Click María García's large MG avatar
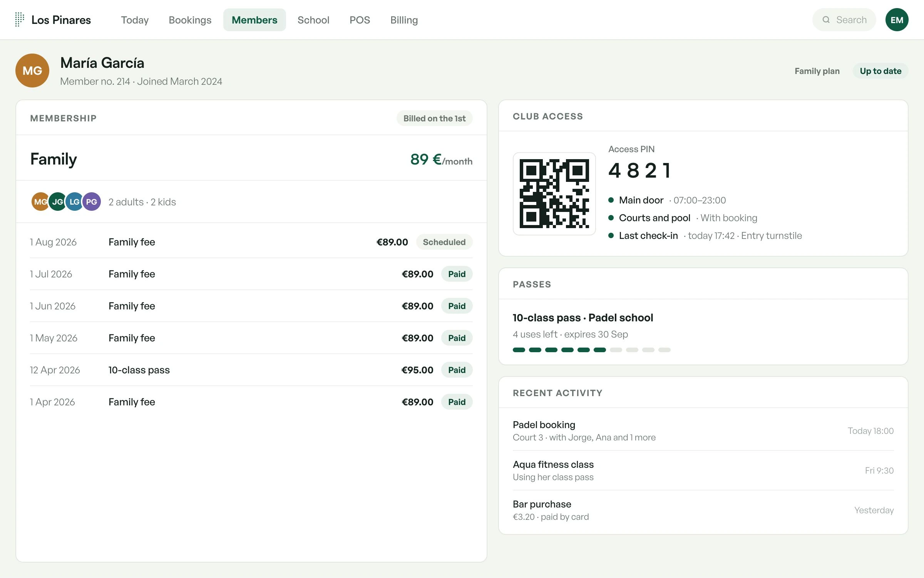Viewport: 924px width, 578px height. (x=32, y=71)
